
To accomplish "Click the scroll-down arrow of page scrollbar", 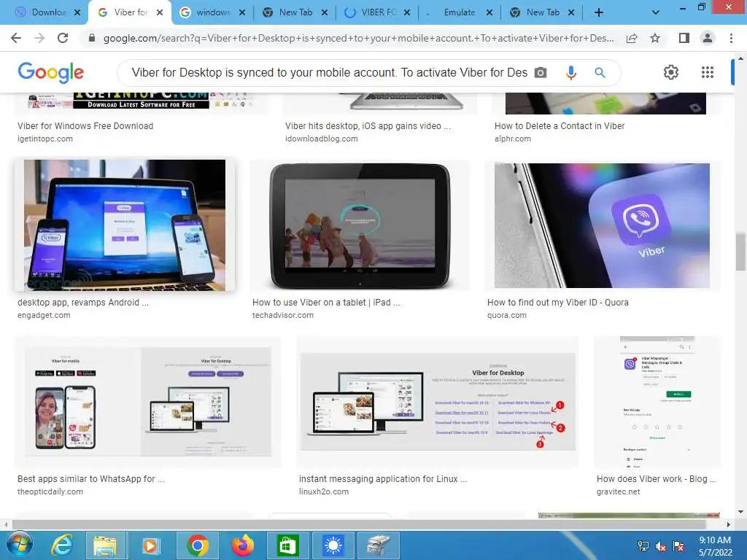I will (740, 511).
